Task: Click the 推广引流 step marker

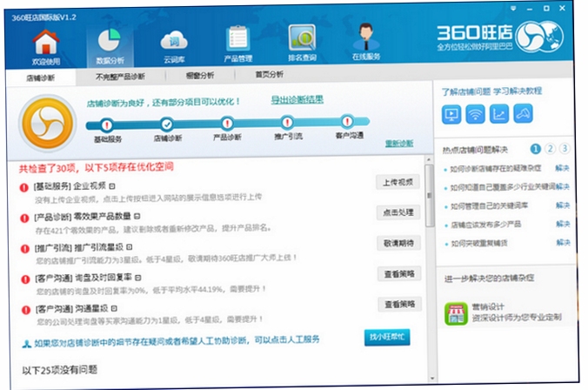Action: [287, 123]
